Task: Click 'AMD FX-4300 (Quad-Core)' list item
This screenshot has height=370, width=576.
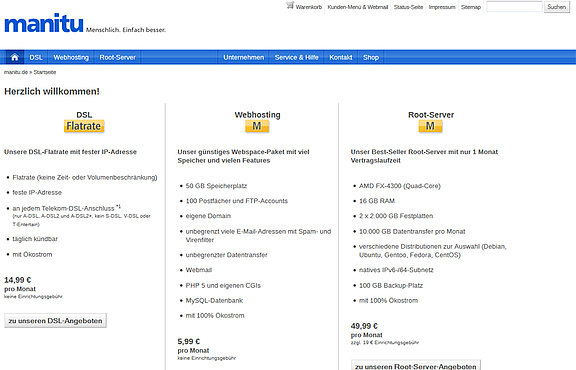Action: click(x=400, y=186)
